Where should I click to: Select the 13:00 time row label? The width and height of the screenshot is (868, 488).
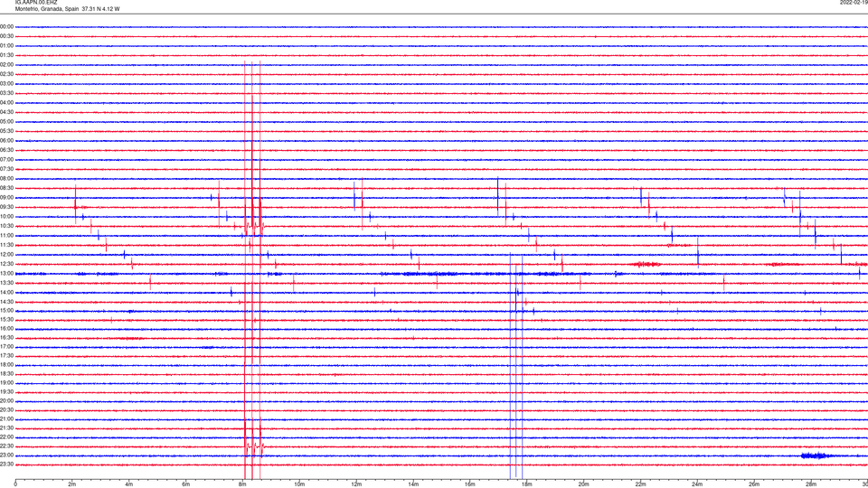pyautogui.click(x=6, y=273)
